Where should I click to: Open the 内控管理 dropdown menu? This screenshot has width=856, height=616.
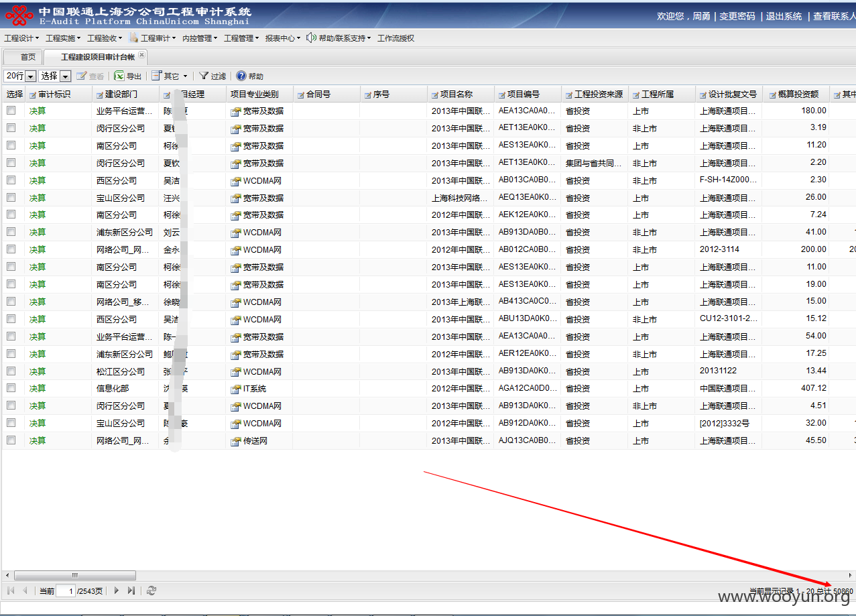(x=200, y=38)
